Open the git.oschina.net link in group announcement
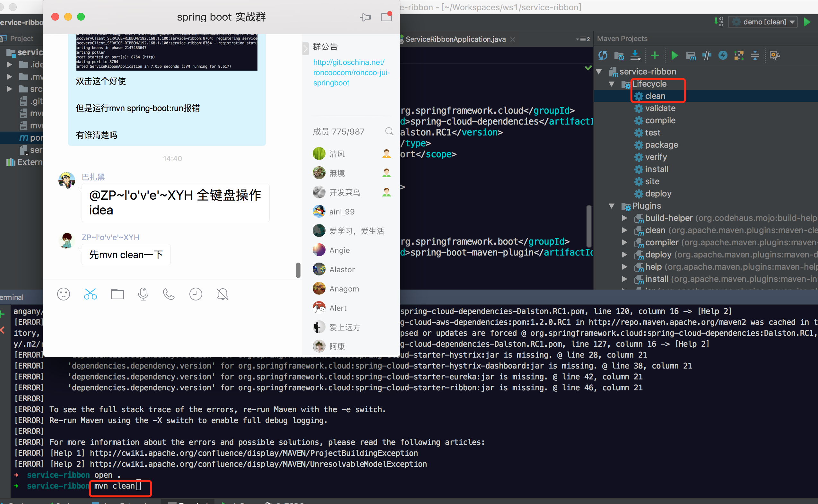 [x=351, y=73]
